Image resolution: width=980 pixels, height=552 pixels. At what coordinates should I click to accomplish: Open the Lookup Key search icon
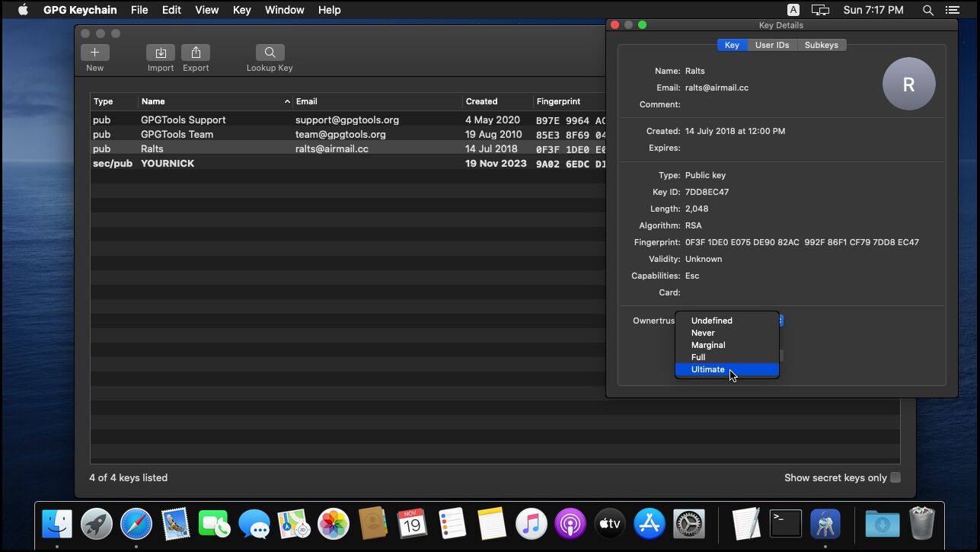[270, 53]
